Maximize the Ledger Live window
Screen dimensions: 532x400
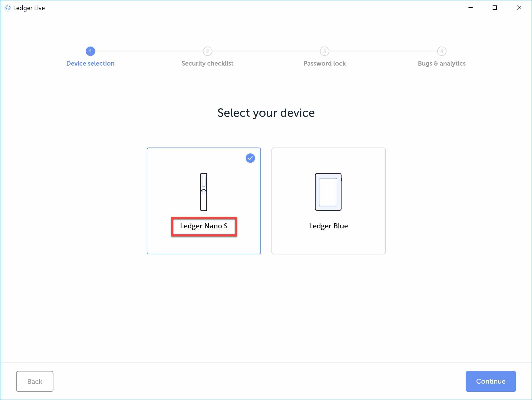coord(494,8)
